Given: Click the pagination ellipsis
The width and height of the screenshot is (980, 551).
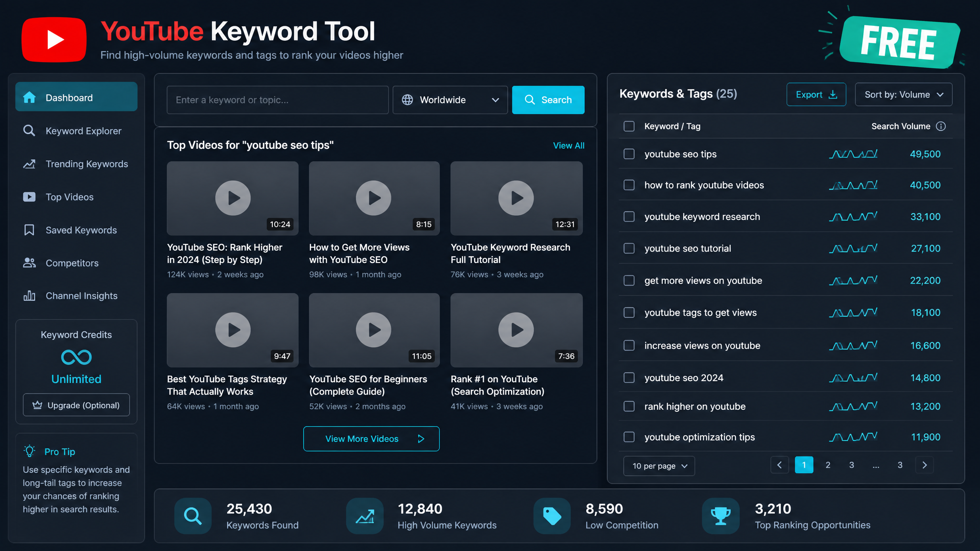Looking at the screenshot, I should [876, 465].
